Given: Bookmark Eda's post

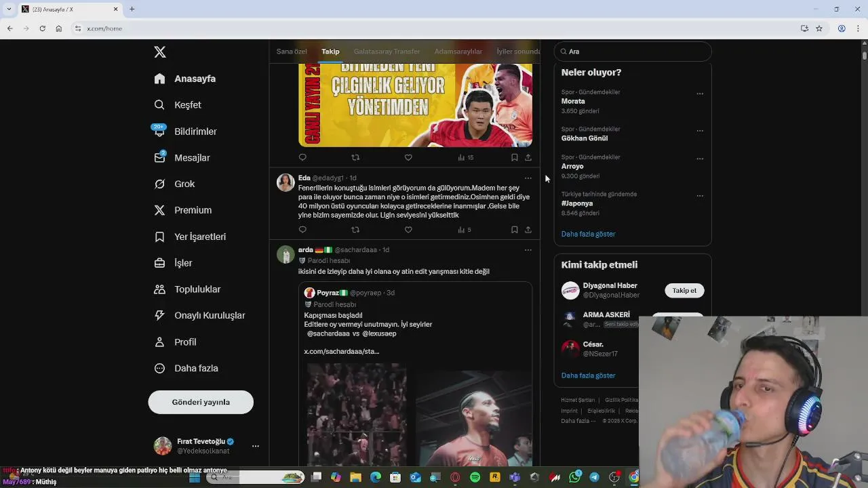Looking at the screenshot, I should [515, 230].
